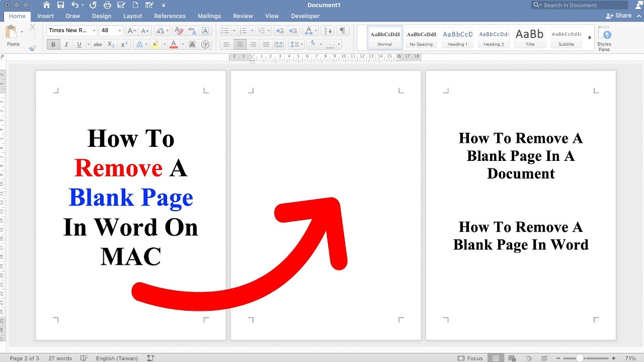Screen dimensions: 644x362
Task: Toggle character shading
Action: 192,44
